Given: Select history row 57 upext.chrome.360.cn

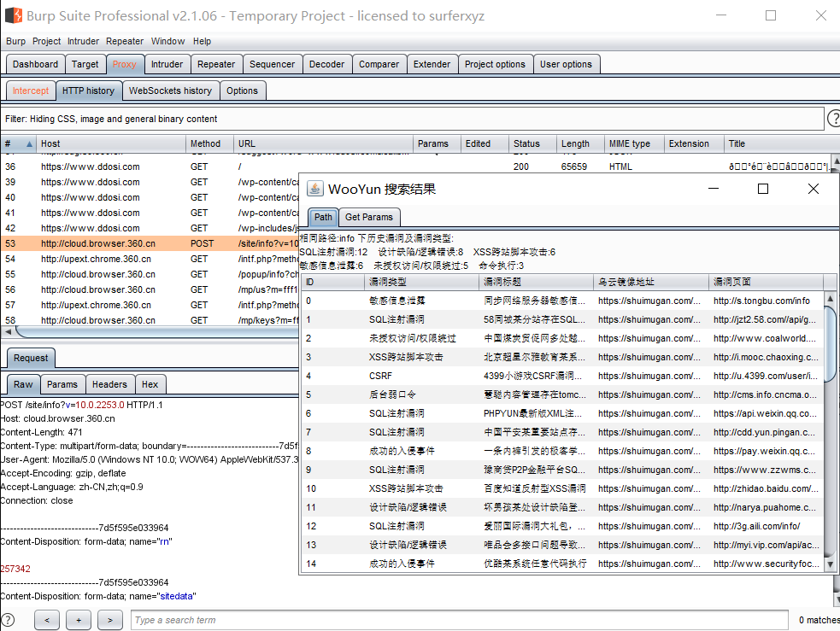Looking at the screenshot, I should point(150,305).
